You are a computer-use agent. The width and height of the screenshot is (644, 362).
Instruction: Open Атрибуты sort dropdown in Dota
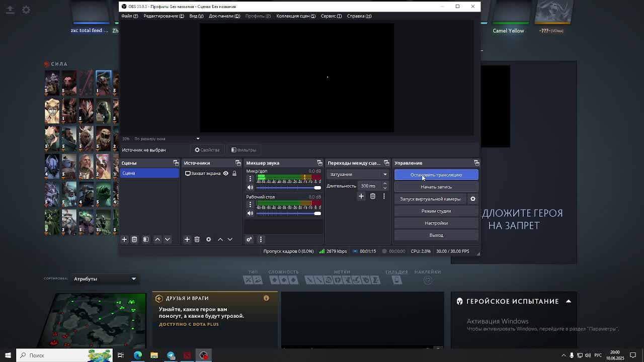pyautogui.click(x=105, y=279)
